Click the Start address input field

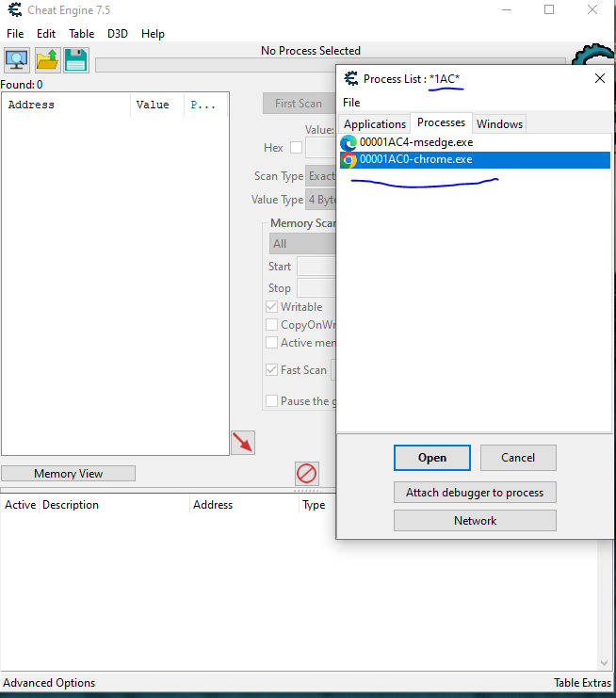coord(316,267)
